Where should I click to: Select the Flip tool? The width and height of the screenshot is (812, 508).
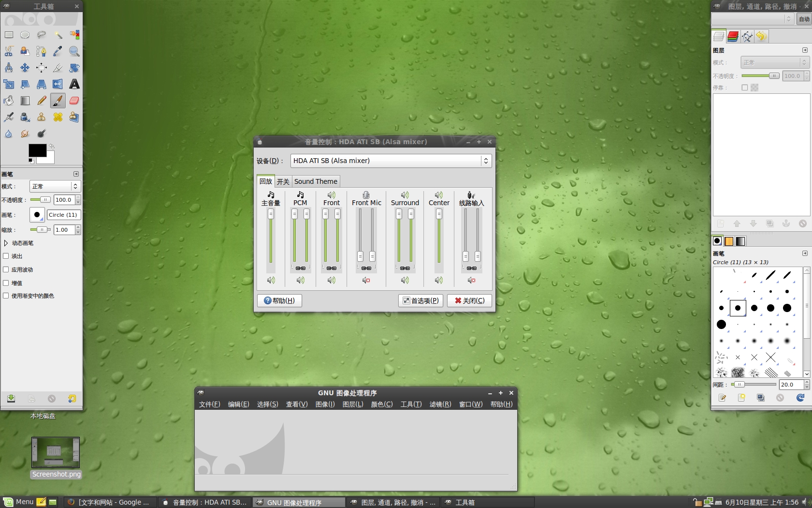[58, 84]
